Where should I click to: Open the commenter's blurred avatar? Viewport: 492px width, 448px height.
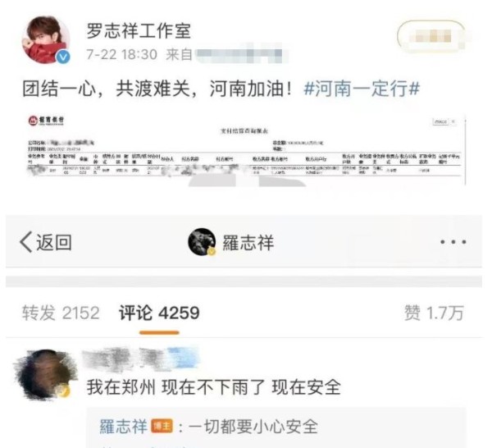tap(45, 376)
